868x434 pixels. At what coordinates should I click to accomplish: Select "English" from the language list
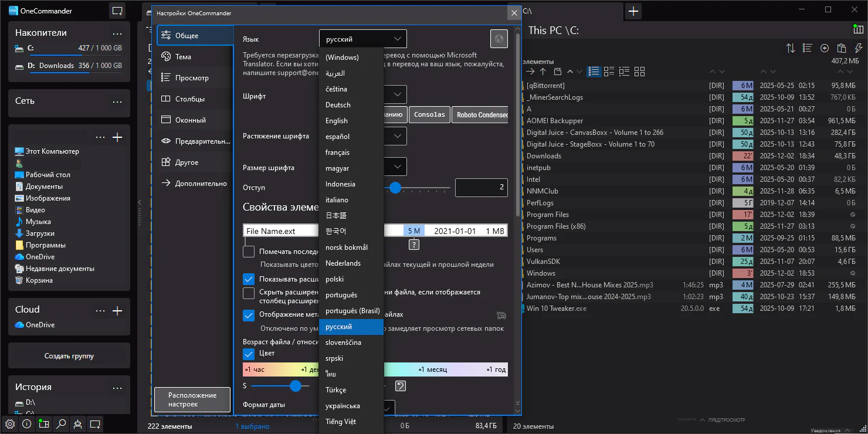(x=337, y=121)
